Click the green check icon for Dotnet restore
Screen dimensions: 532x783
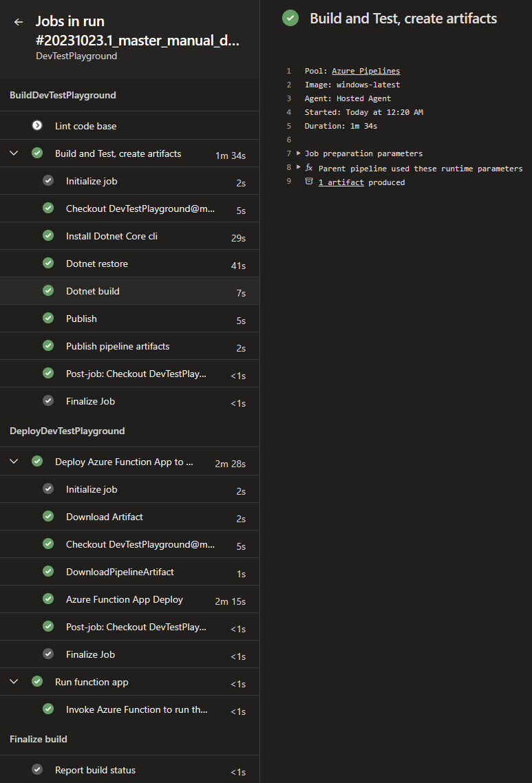(48, 263)
